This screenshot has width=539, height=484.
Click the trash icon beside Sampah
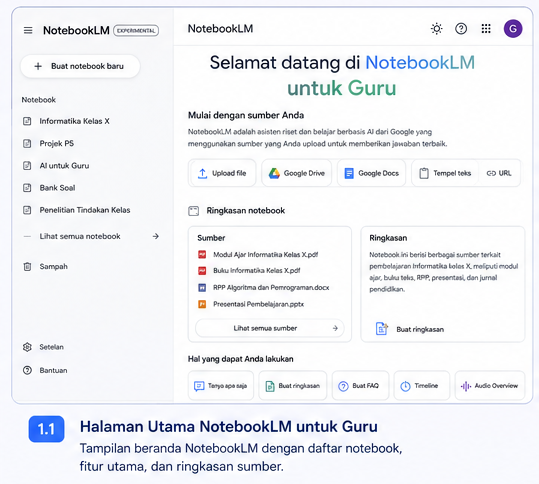pyautogui.click(x=27, y=266)
